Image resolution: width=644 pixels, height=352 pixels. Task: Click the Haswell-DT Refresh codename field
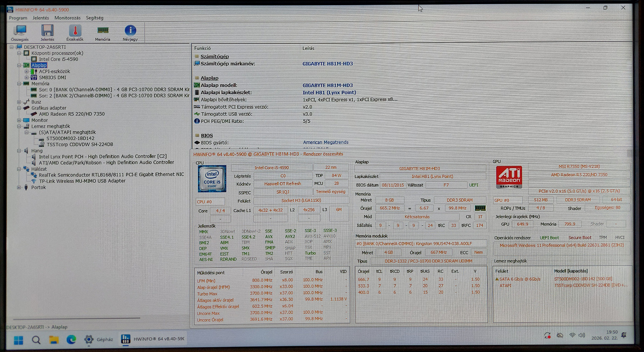pyautogui.click(x=283, y=184)
